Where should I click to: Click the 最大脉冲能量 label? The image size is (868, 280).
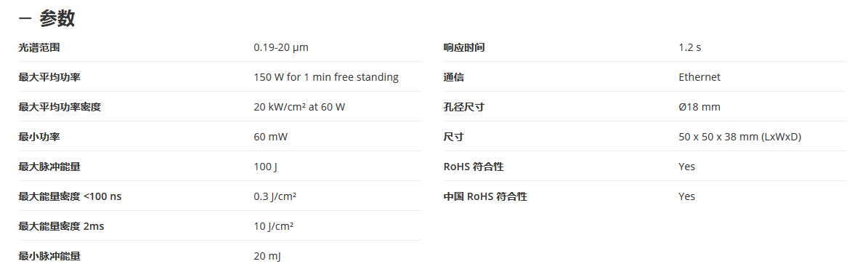point(49,167)
